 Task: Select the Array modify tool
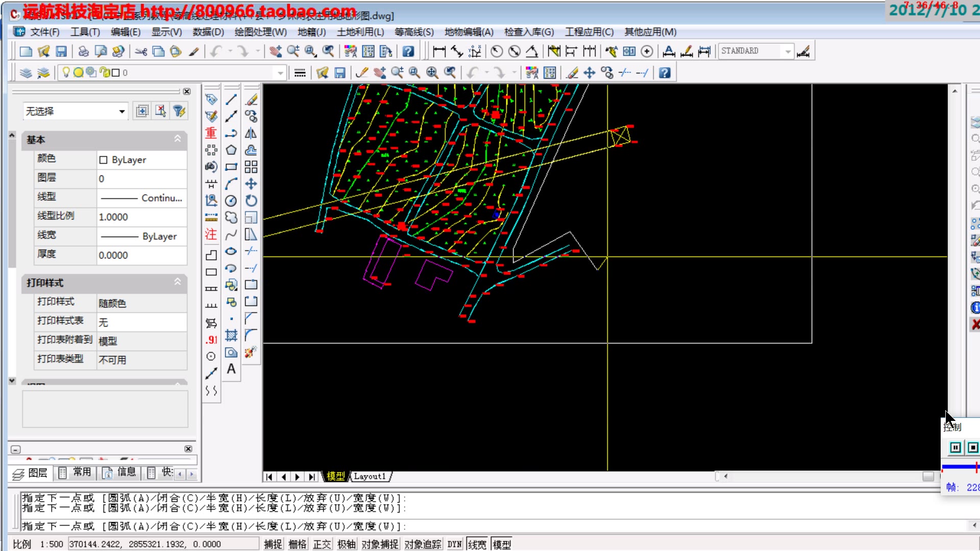pos(251,167)
